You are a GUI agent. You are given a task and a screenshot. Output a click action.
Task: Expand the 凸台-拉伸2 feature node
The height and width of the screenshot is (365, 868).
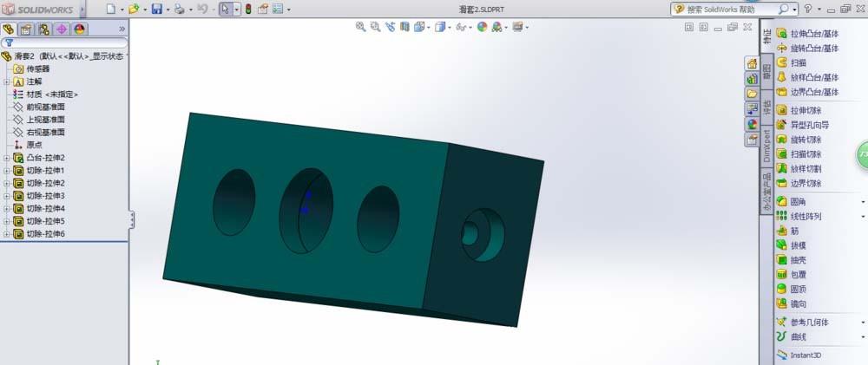point(7,158)
